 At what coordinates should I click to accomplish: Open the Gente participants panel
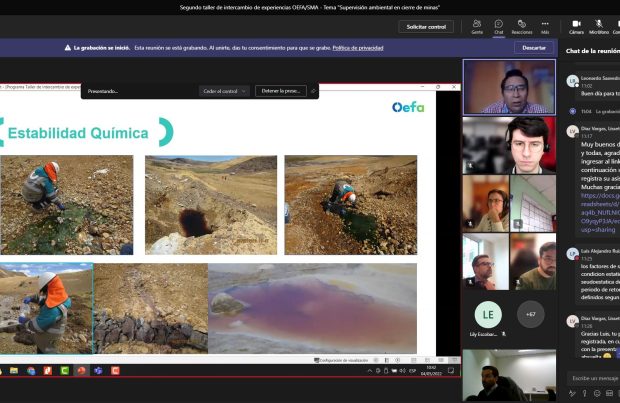pos(477,27)
